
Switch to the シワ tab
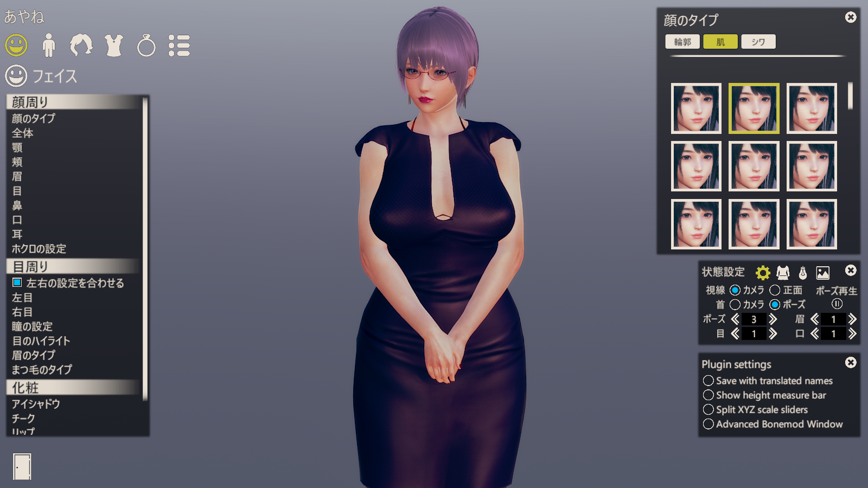click(758, 42)
